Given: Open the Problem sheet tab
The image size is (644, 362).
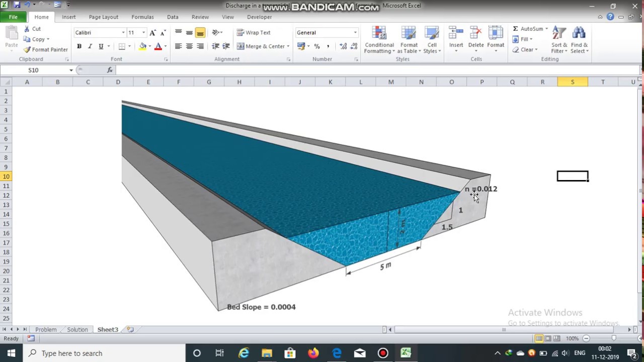Looking at the screenshot, I should [x=46, y=330].
